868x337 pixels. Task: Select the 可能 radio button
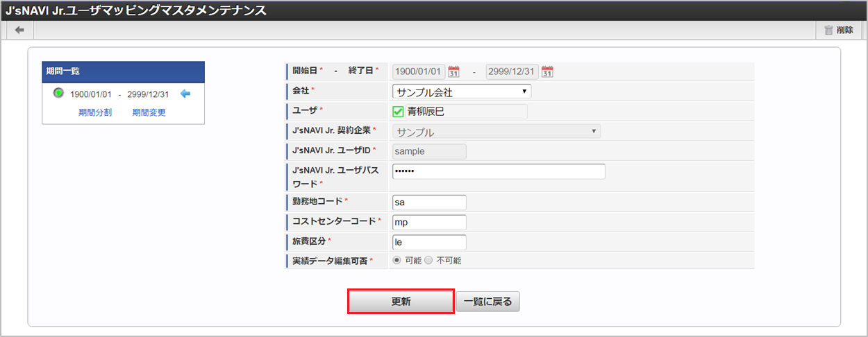click(397, 261)
